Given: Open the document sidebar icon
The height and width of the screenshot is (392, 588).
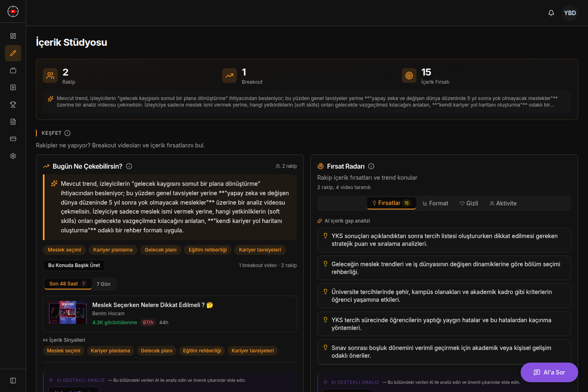Looking at the screenshot, I should (13, 122).
